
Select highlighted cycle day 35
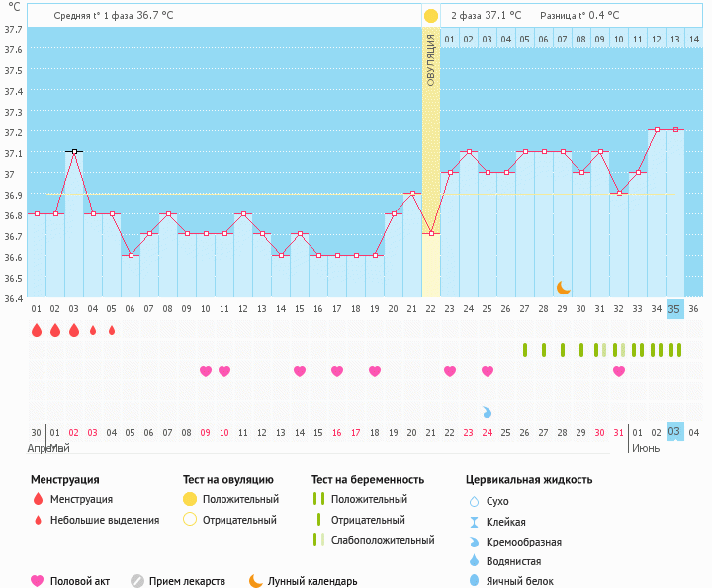674,309
